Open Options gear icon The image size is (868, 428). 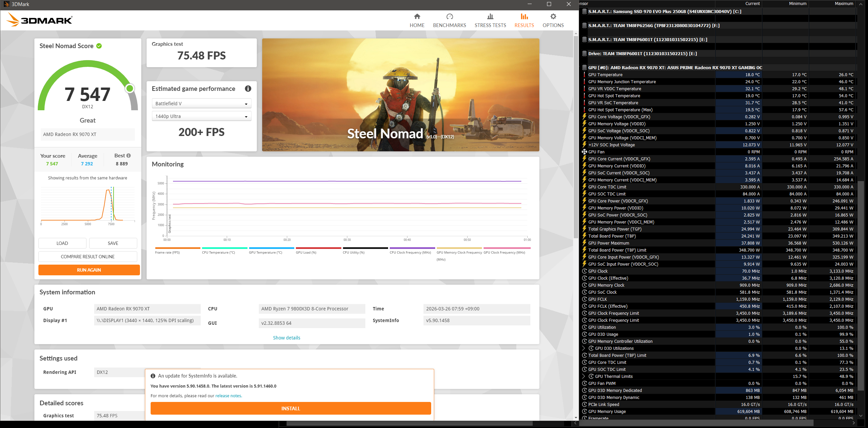[x=553, y=16]
